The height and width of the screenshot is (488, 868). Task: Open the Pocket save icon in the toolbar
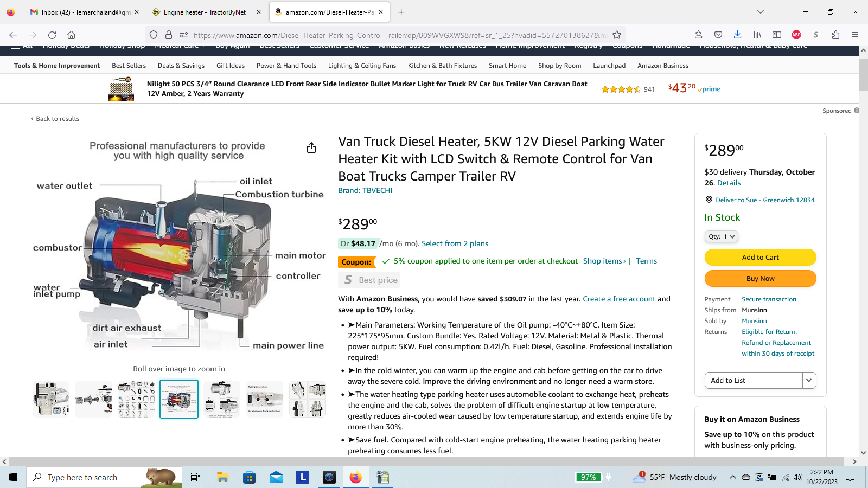click(718, 35)
